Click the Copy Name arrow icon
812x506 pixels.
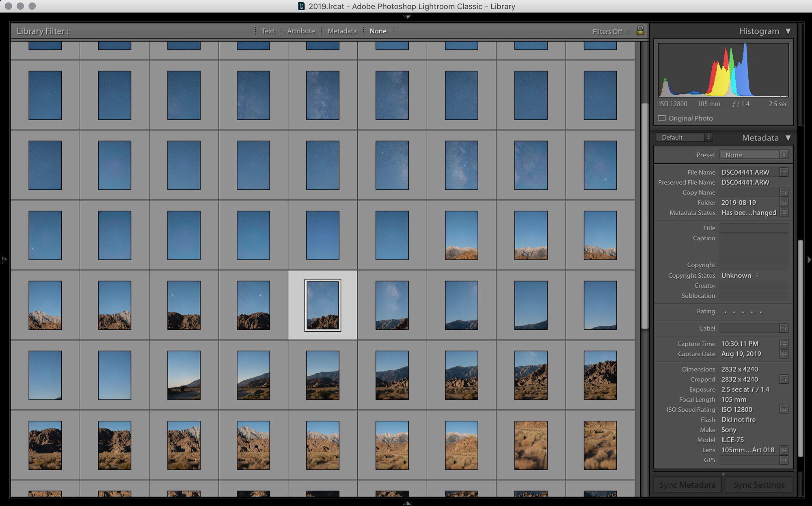coord(784,192)
